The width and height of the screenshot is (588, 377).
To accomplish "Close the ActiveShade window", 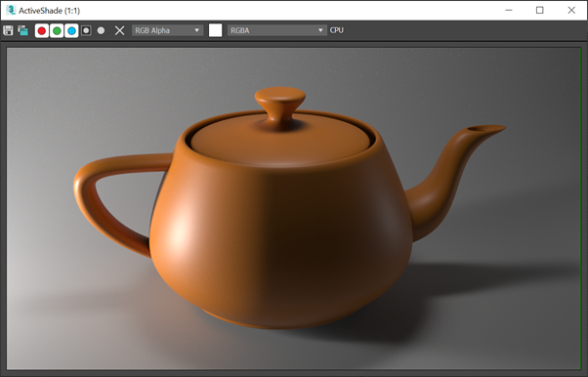I will click(x=571, y=10).
